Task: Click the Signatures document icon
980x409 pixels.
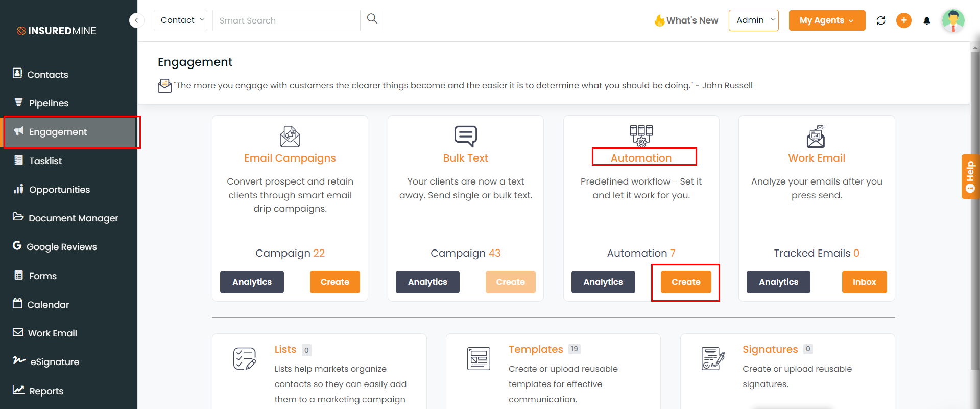Action: click(713, 358)
